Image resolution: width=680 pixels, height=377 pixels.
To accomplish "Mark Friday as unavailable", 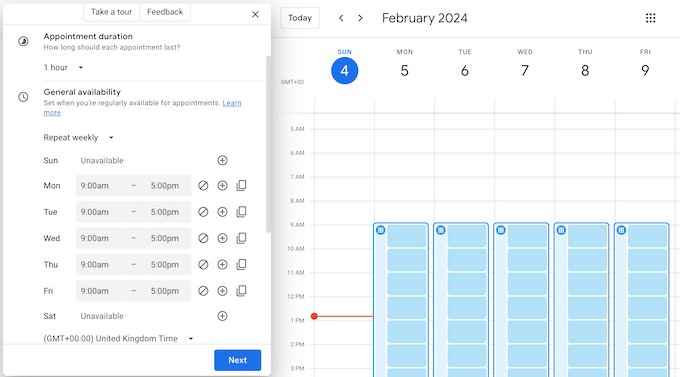I will click(x=203, y=291).
